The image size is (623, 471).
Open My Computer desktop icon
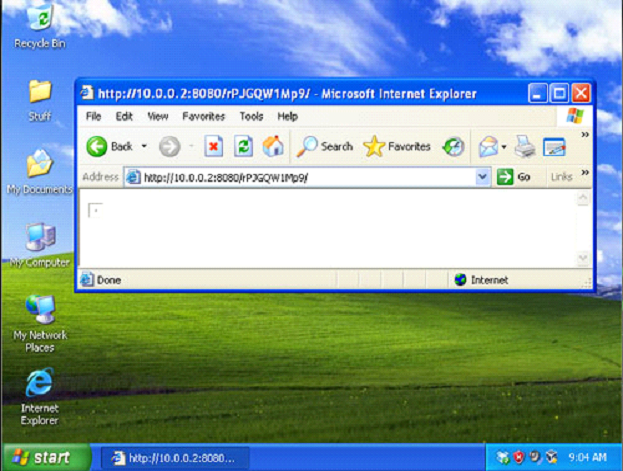pos(40,239)
